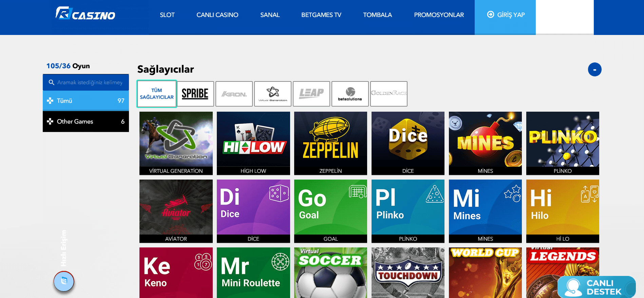The height and width of the screenshot is (298, 644).
Task: Play the Zeppelin game
Action: click(x=331, y=143)
